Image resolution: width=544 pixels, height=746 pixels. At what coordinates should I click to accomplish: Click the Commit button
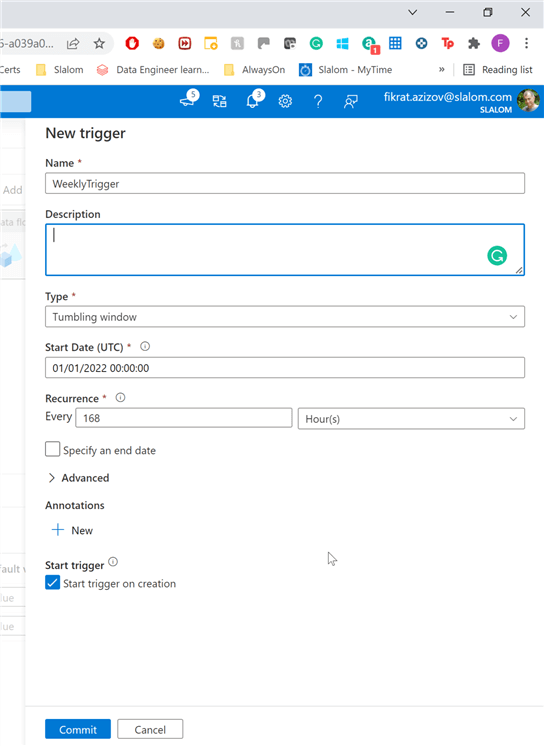tap(78, 729)
